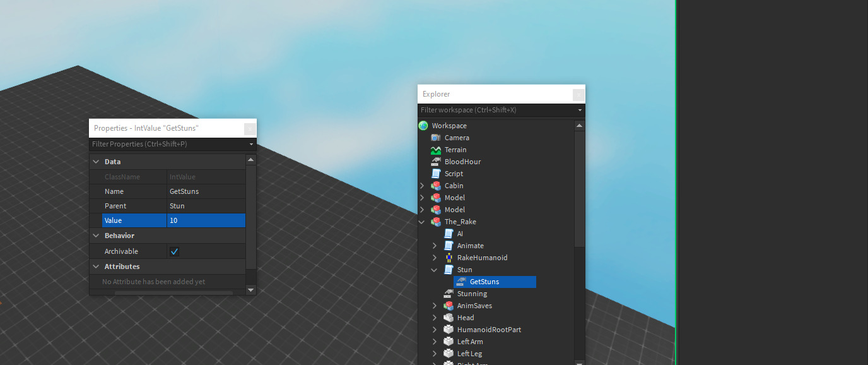Expand the Left Arm node
Image resolution: width=868 pixels, height=365 pixels.
(435, 342)
